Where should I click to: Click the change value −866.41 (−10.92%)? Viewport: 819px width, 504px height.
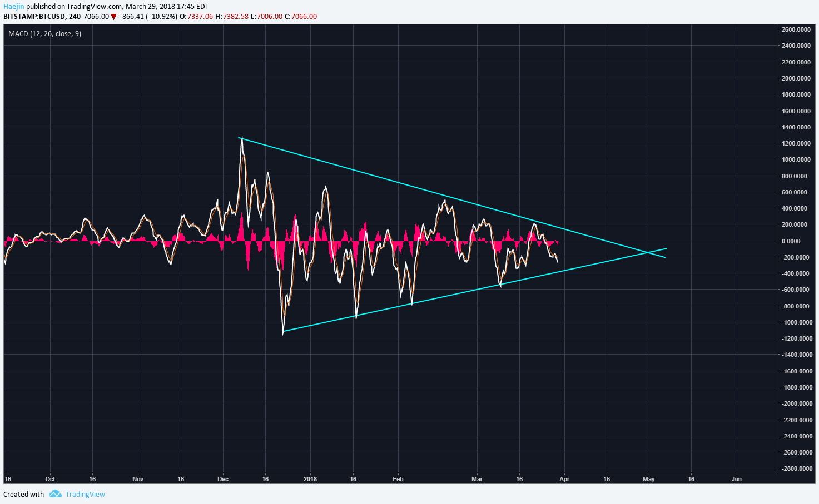tap(148, 17)
